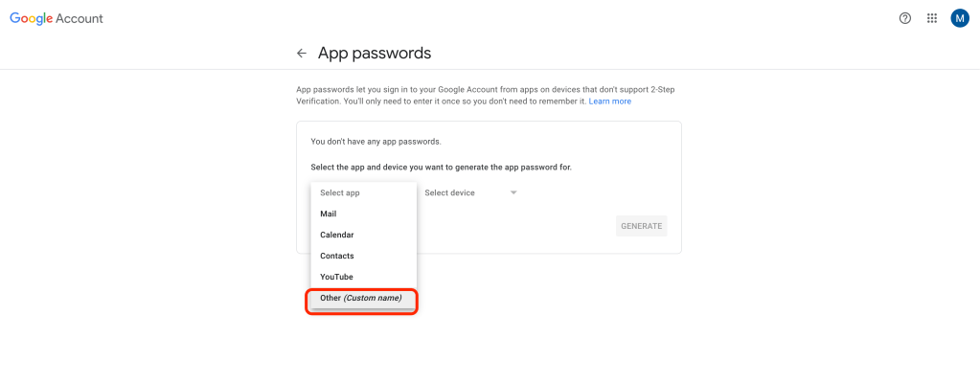Open the Select device combo box label
The width and height of the screenshot is (980, 383).
point(449,192)
